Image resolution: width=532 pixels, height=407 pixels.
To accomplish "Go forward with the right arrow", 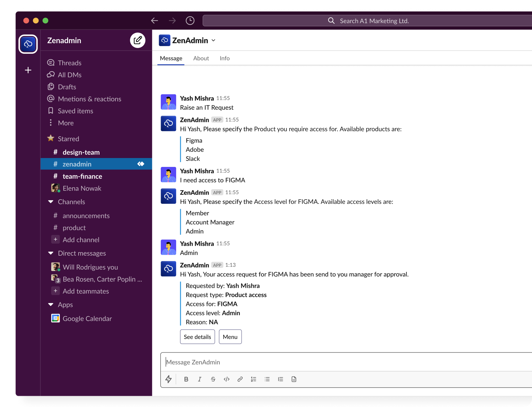I will [x=172, y=21].
